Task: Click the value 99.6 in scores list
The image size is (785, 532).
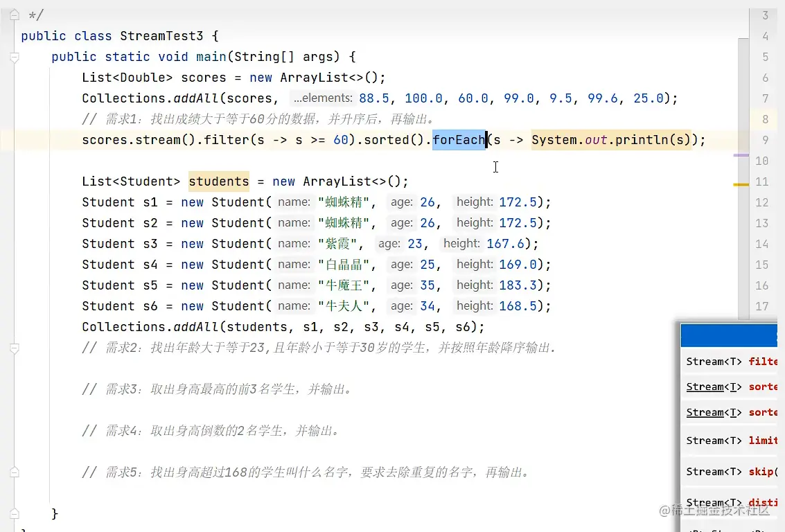Action: [x=602, y=98]
